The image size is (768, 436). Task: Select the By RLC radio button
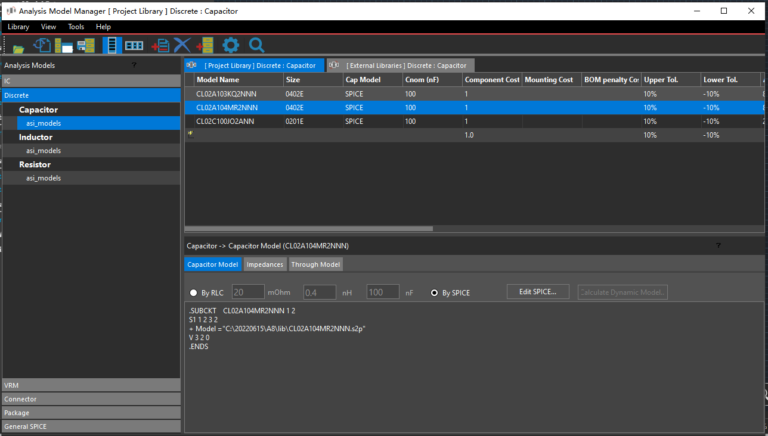[193, 292]
